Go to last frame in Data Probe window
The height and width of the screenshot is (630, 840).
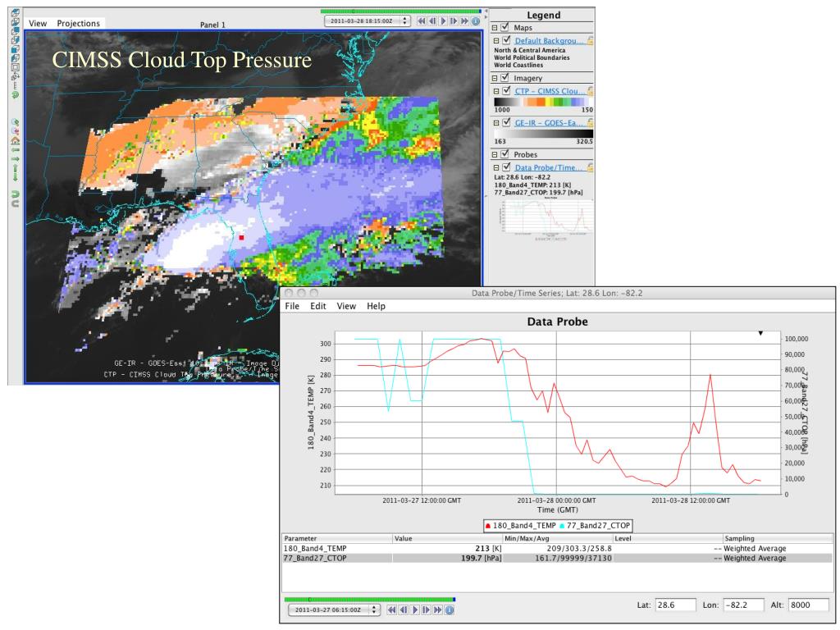438,609
